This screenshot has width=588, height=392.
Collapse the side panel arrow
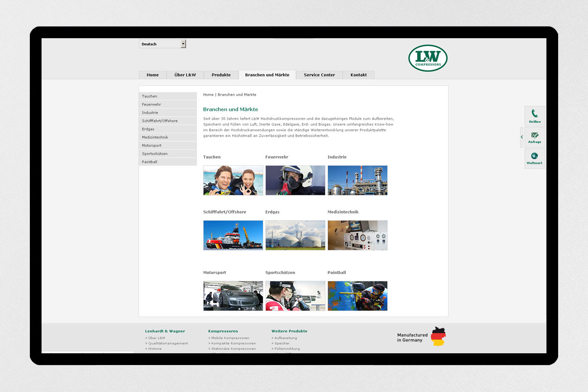coord(522,137)
